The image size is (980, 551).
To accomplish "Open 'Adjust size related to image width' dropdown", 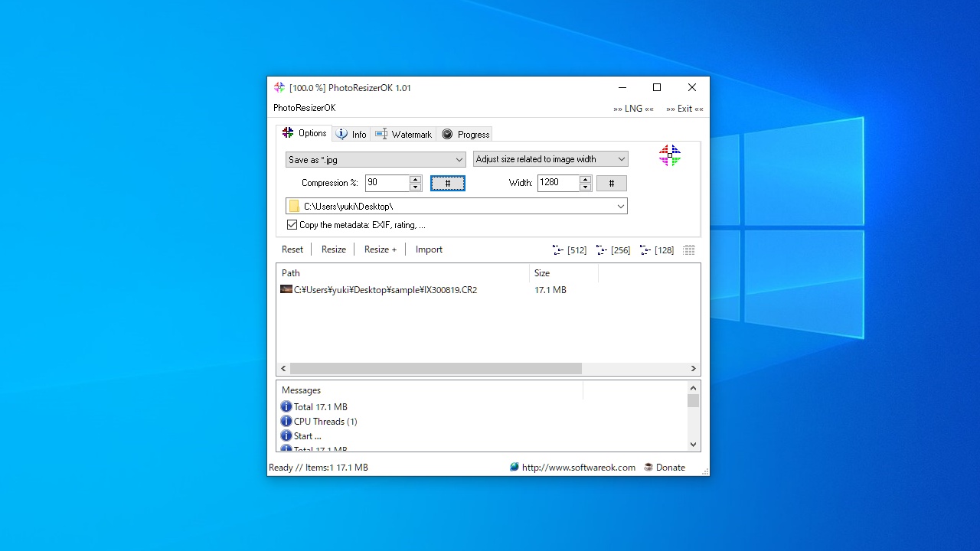I will pos(550,159).
